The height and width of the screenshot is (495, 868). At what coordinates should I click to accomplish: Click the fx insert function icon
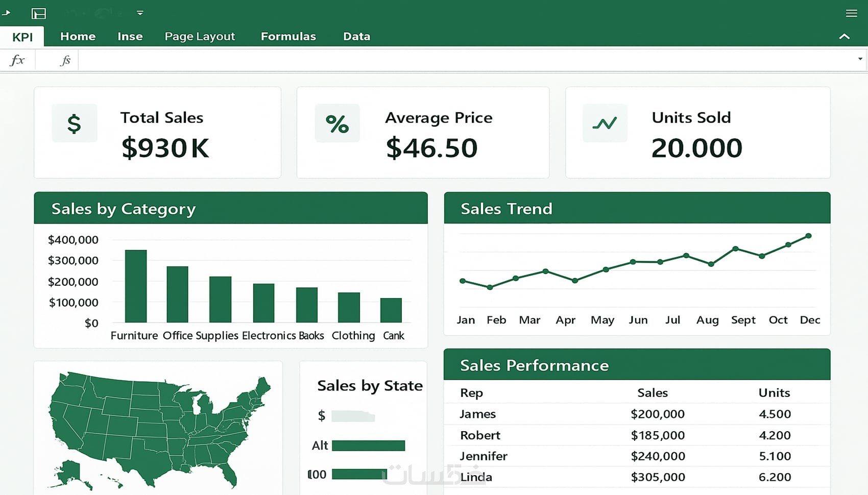[17, 60]
